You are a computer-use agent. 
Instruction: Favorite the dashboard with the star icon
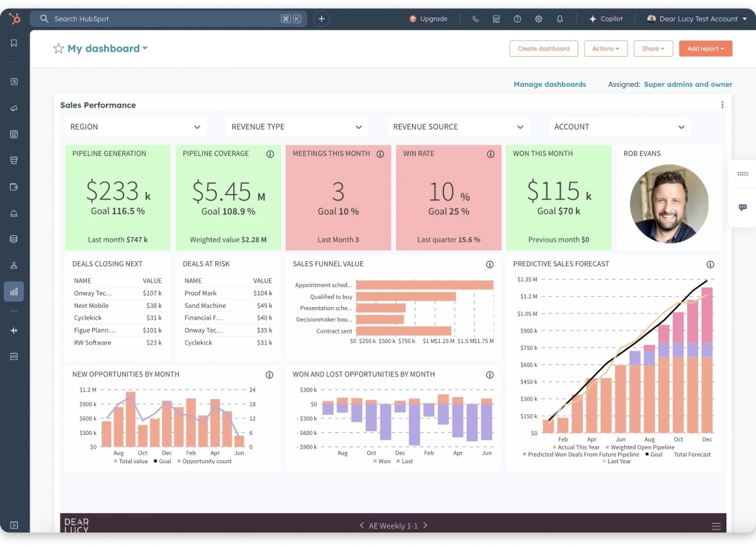59,48
